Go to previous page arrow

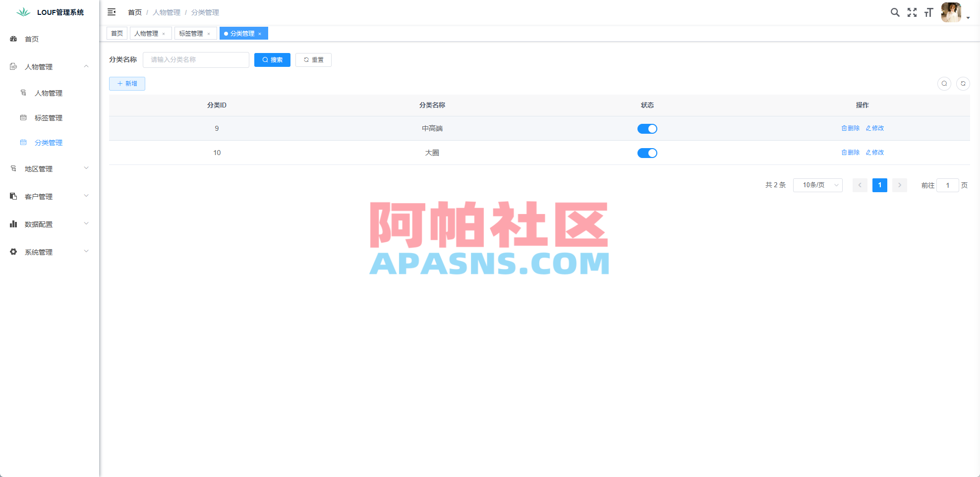pos(860,185)
